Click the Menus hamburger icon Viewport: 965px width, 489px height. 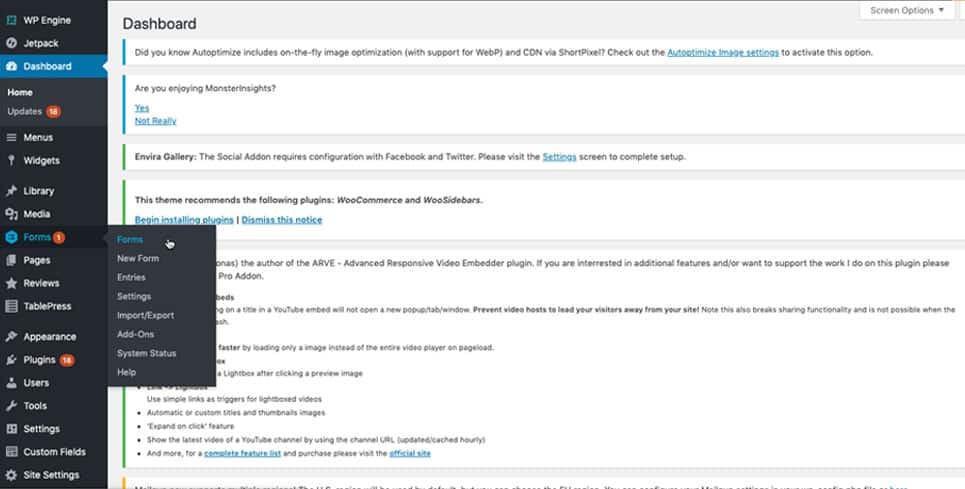coord(11,138)
